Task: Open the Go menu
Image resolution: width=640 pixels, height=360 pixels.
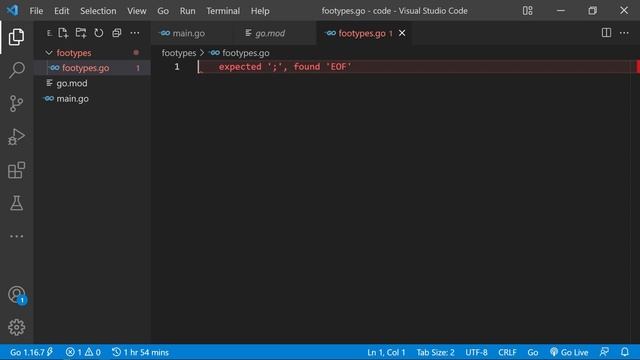Action: (x=163, y=11)
